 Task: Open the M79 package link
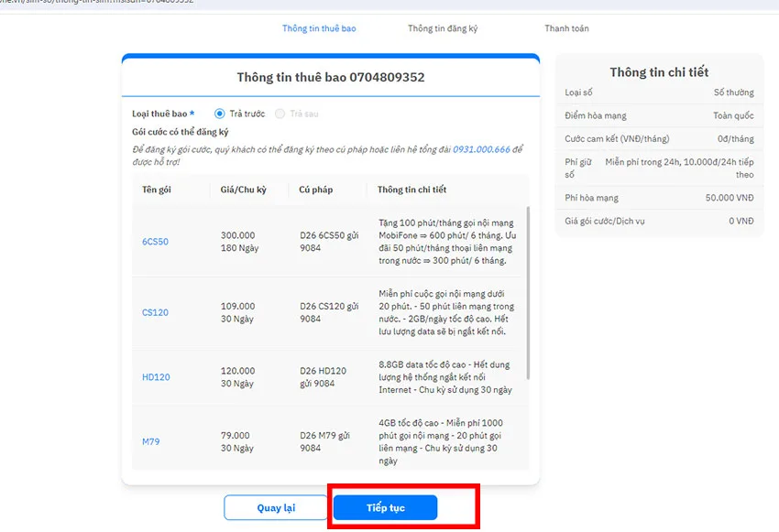pos(150,441)
